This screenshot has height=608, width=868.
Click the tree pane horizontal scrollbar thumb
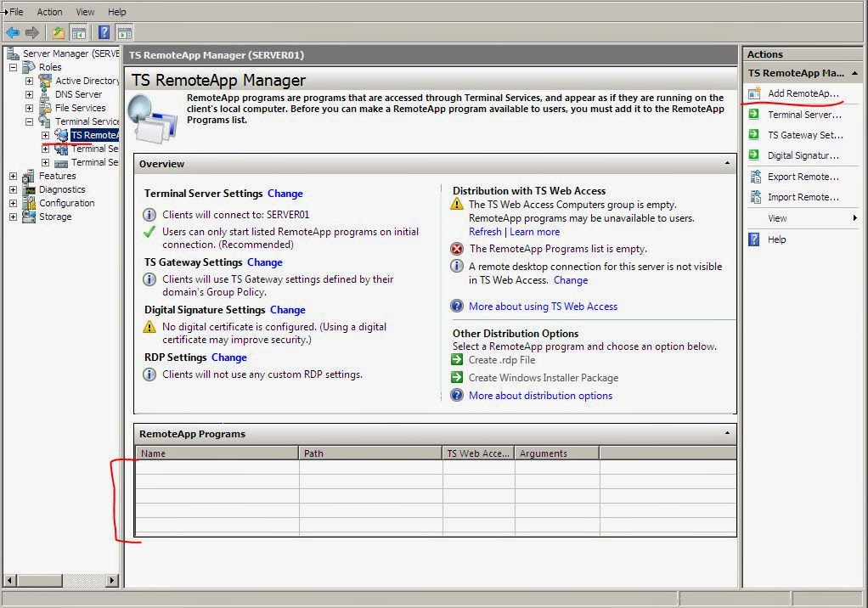[x=39, y=580]
